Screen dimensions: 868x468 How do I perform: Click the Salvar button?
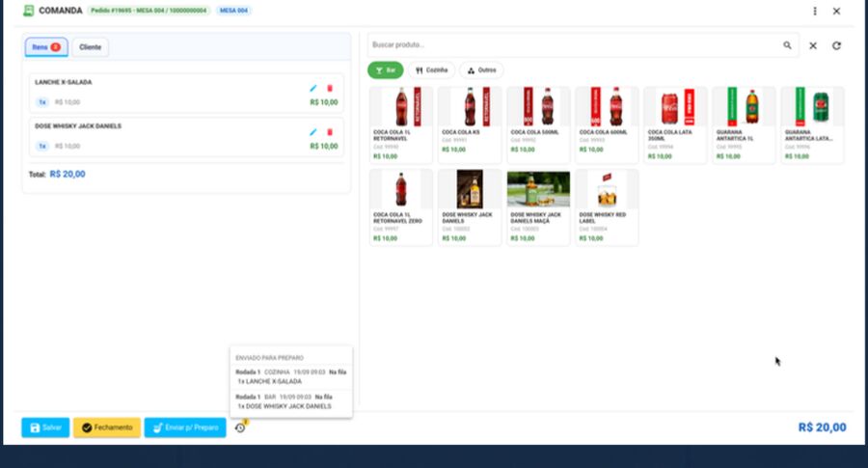pyautogui.click(x=45, y=427)
